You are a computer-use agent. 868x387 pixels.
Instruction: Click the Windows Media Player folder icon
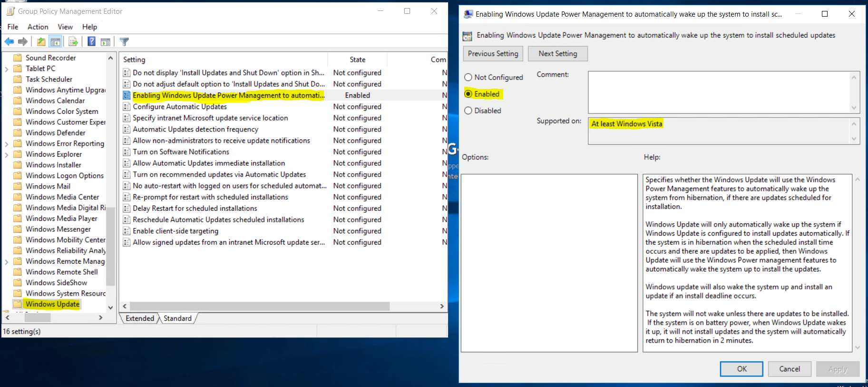point(18,218)
